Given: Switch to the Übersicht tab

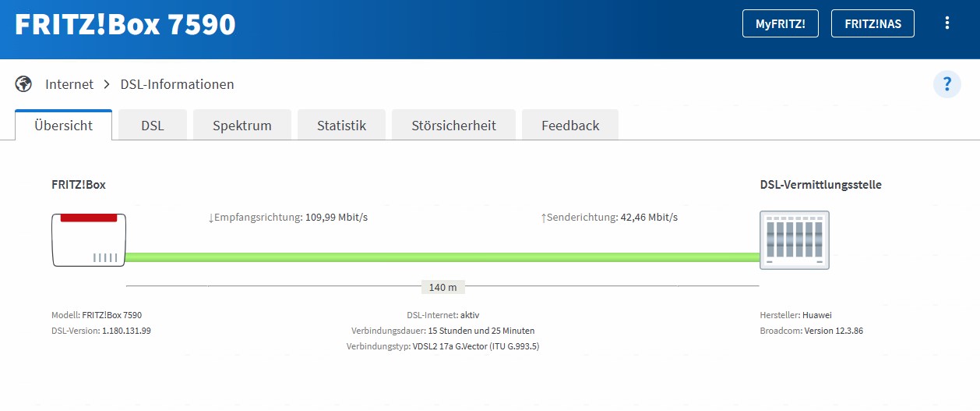Looking at the screenshot, I should [63, 125].
